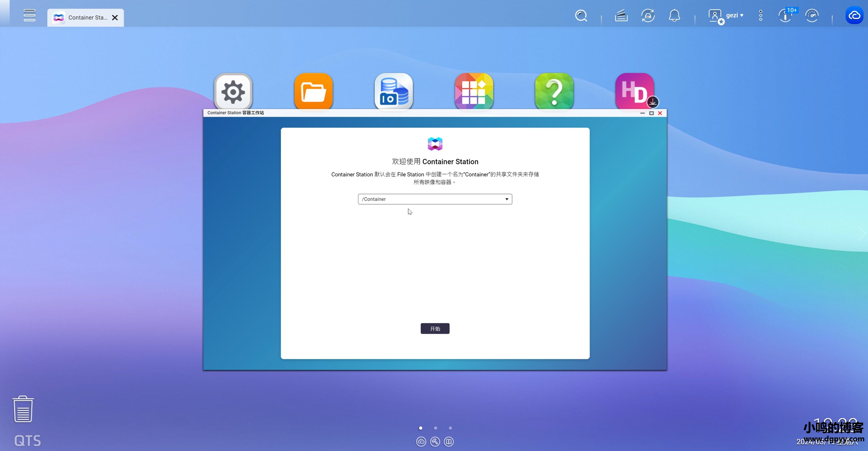Open App Center colorful grid icon
868x451 pixels.
point(474,91)
